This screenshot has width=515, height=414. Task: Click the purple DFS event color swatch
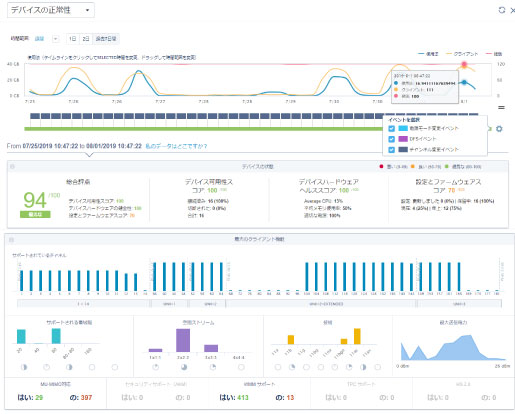(403, 139)
